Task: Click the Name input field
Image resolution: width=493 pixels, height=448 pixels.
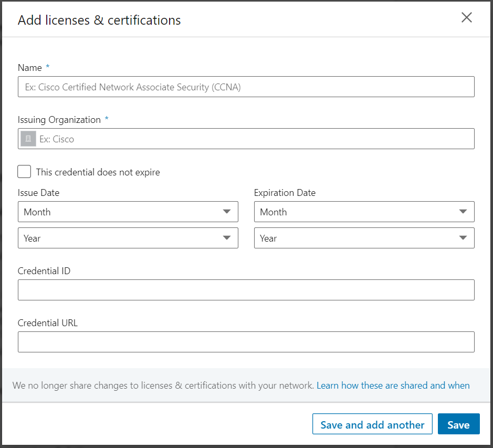Action: click(246, 87)
